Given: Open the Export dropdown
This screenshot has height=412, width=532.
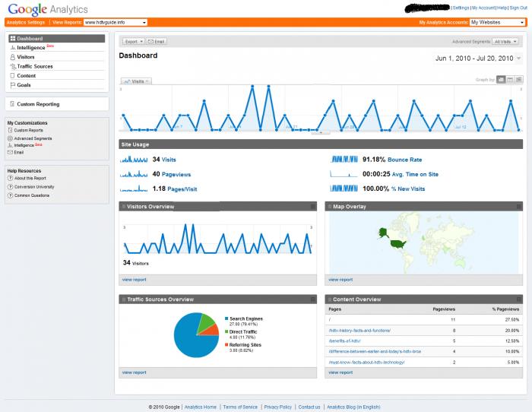Looking at the screenshot, I should (134, 41).
